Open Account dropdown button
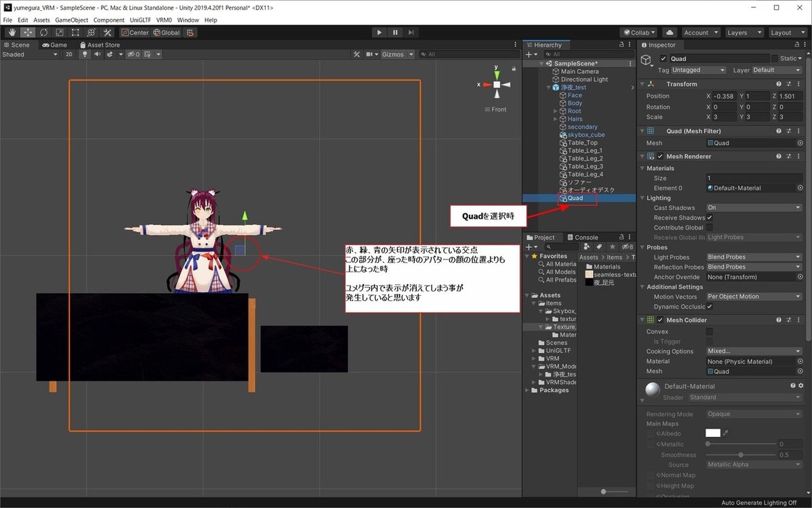 click(700, 33)
